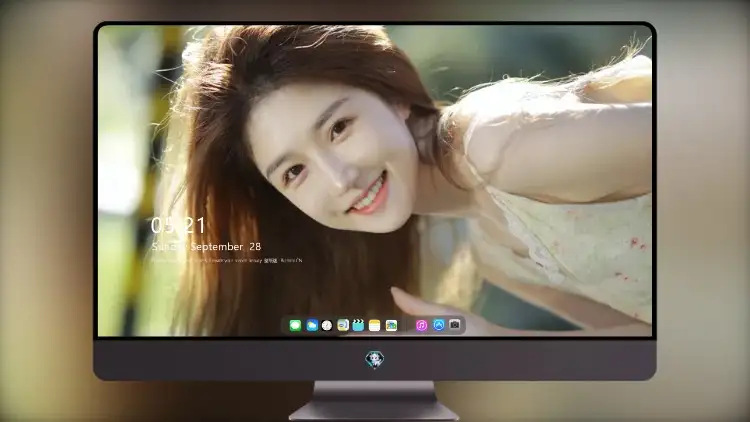Open the photo gallery dock icon

pos(391,325)
